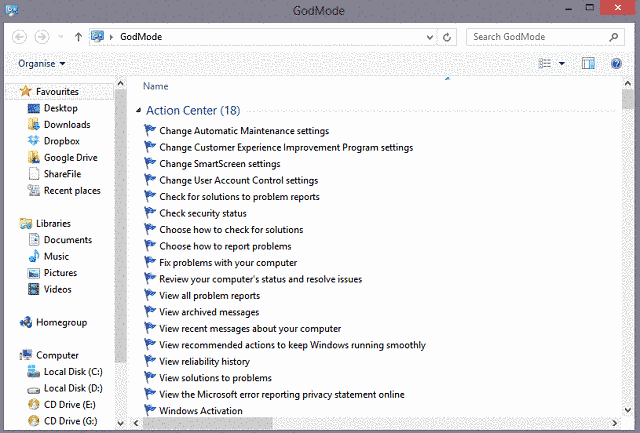640x433 pixels.
Task: Select Favourites in the navigation pane
Action: (x=57, y=91)
